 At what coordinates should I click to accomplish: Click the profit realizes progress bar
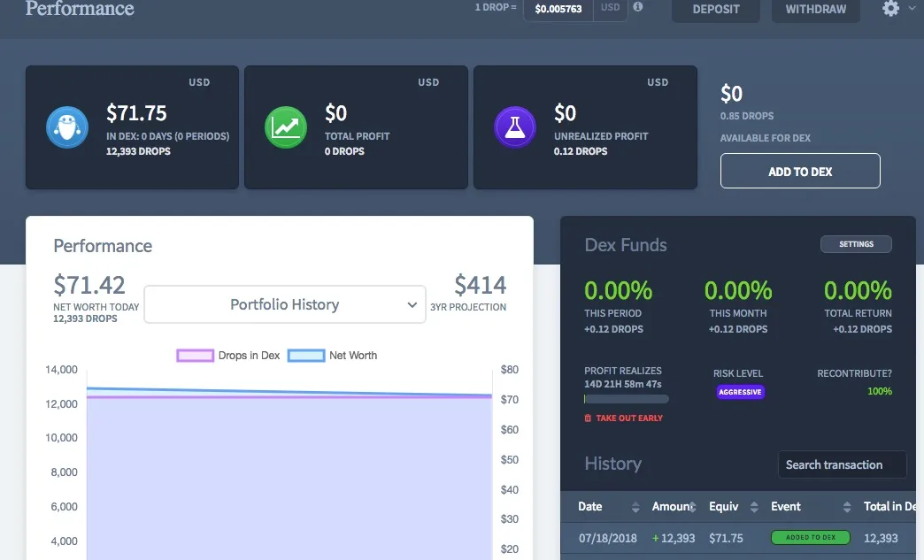[627, 399]
